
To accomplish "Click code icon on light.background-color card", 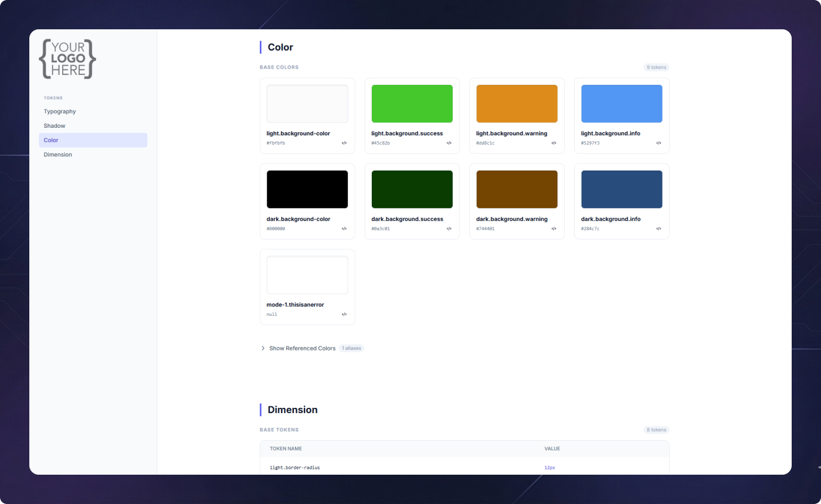I will (344, 142).
